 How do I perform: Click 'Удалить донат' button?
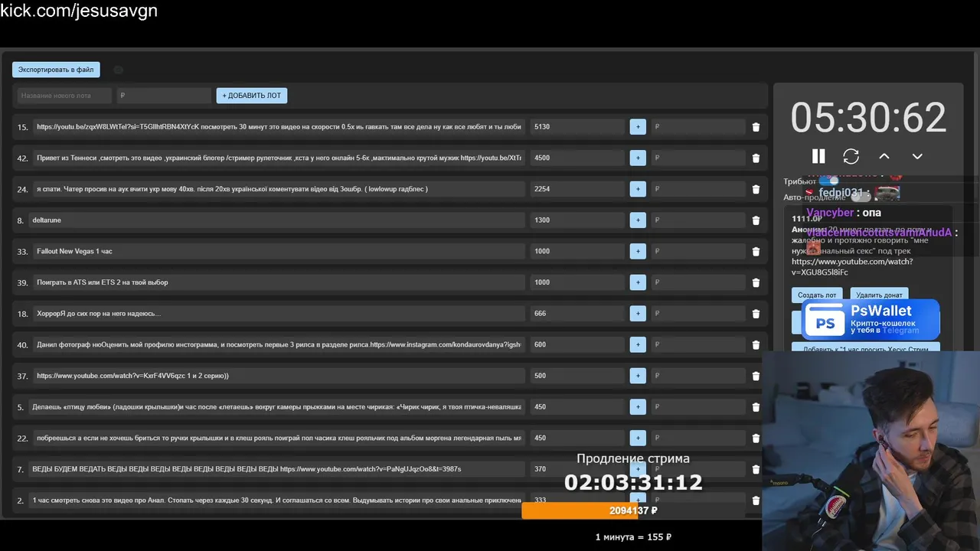[x=879, y=295]
